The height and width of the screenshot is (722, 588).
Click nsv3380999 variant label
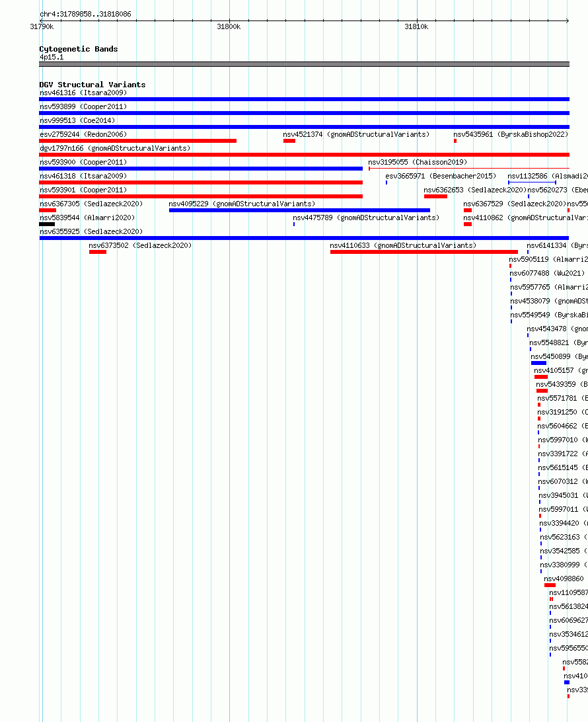point(564,564)
